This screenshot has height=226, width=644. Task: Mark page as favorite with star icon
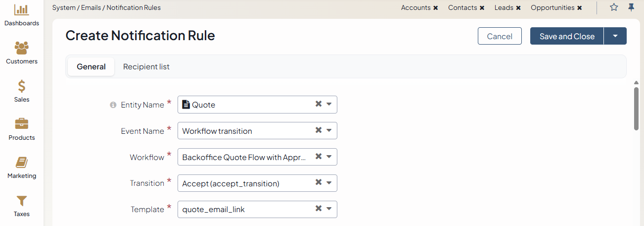614,7
